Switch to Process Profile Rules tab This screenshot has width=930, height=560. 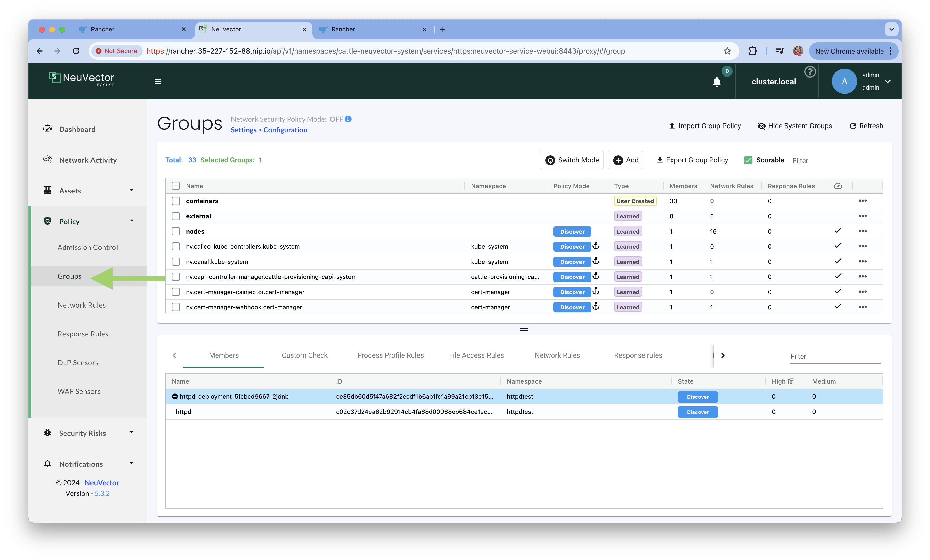[x=390, y=355]
